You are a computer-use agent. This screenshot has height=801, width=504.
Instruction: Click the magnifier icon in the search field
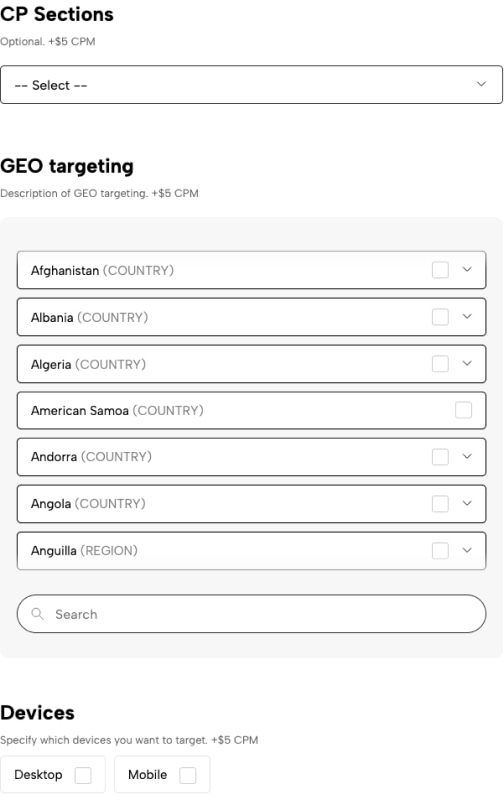37,614
